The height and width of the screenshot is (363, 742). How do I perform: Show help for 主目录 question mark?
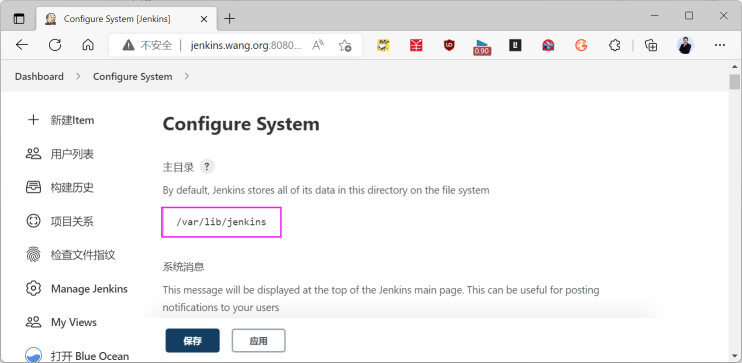[x=207, y=167]
